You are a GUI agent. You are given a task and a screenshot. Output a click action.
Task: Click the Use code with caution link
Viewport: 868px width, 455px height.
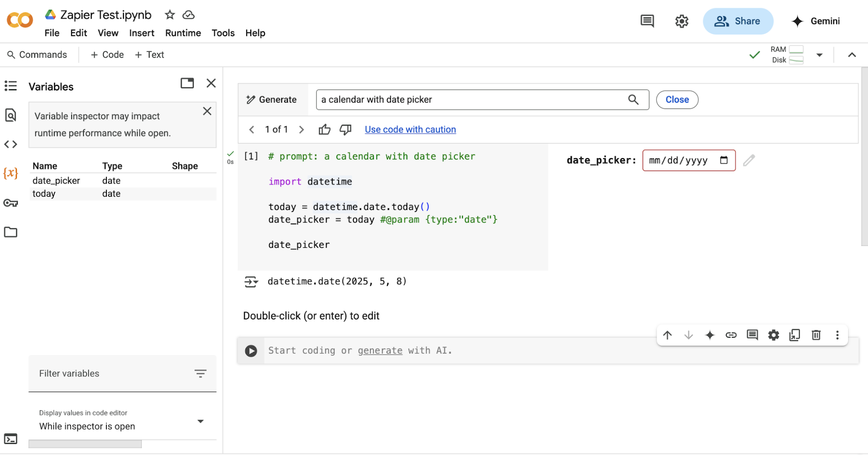tap(410, 129)
